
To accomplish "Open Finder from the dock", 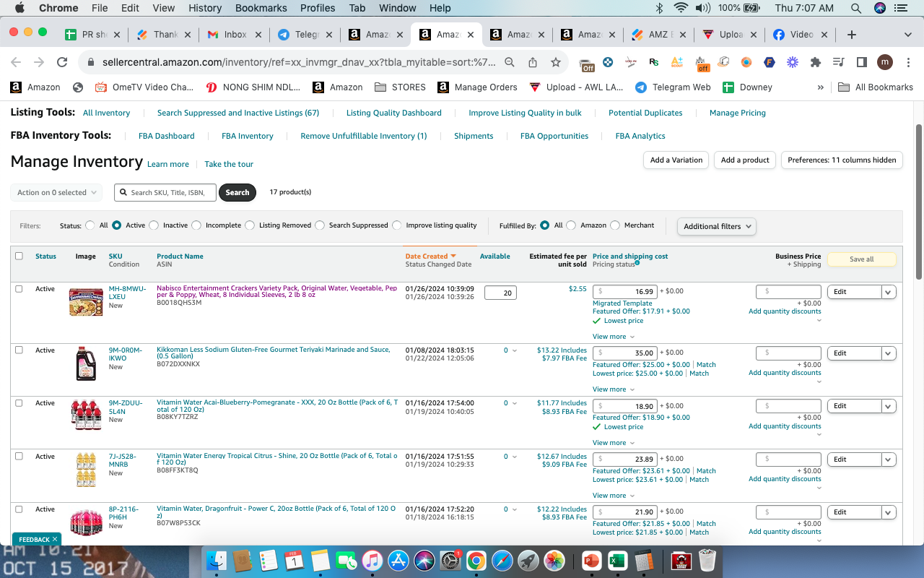I will (x=217, y=561).
